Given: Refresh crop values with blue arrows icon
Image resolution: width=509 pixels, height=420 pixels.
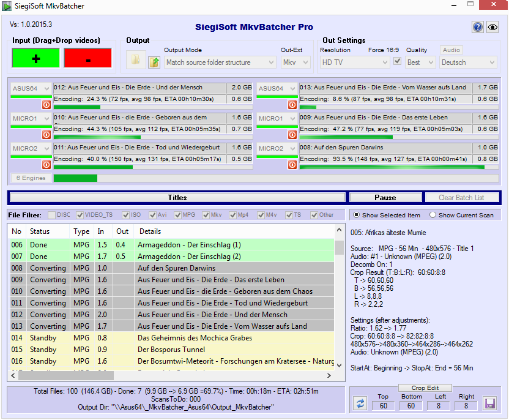Looking at the screenshot, I should pyautogui.click(x=360, y=403).
